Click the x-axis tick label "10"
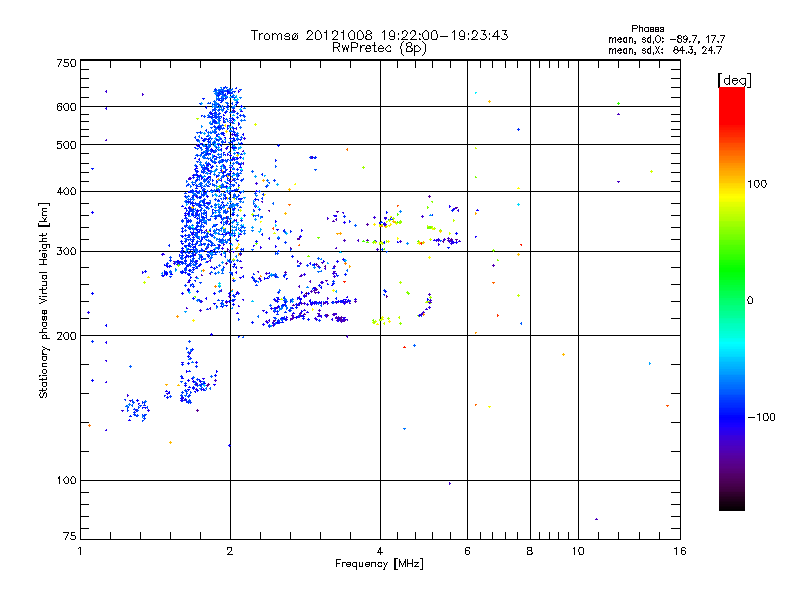 [578, 551]
